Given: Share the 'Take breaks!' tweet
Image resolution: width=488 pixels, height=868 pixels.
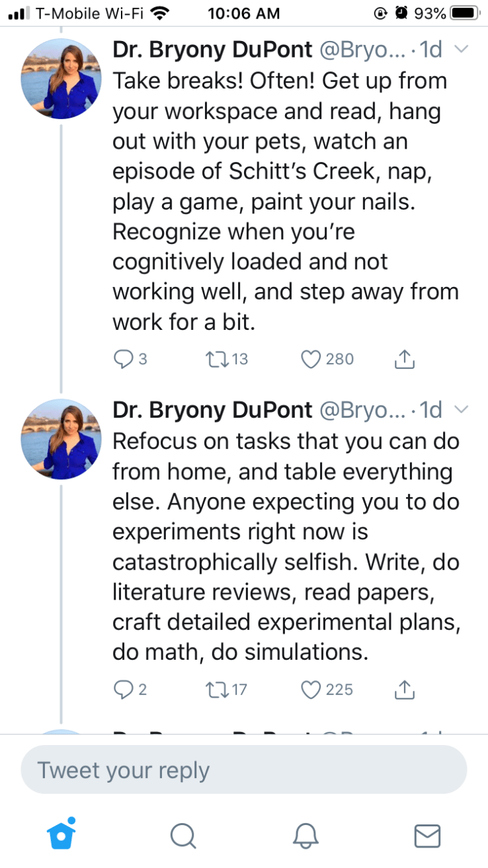Looking at the screenshot, I should (x=405, y=359).
